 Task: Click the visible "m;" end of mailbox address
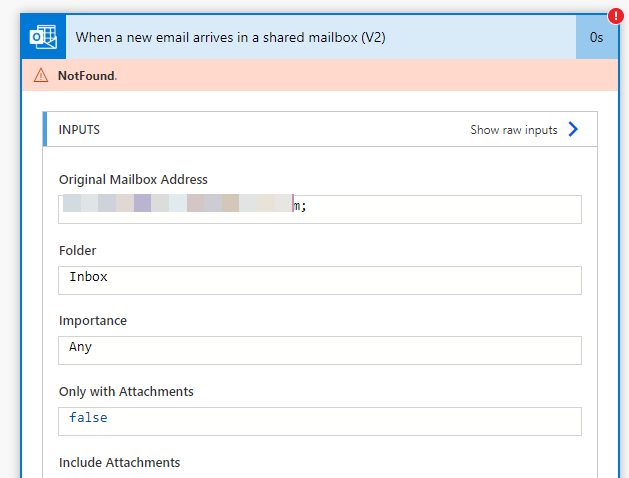coord(300,206)
